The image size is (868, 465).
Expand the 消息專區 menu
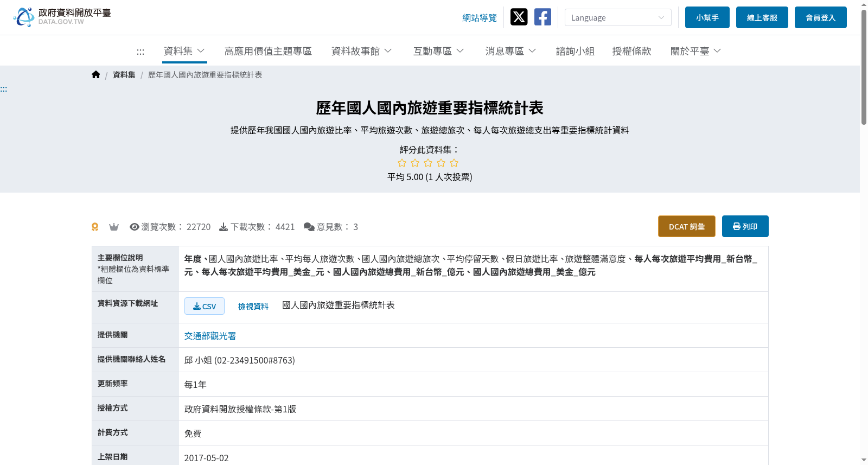[510, 51]
